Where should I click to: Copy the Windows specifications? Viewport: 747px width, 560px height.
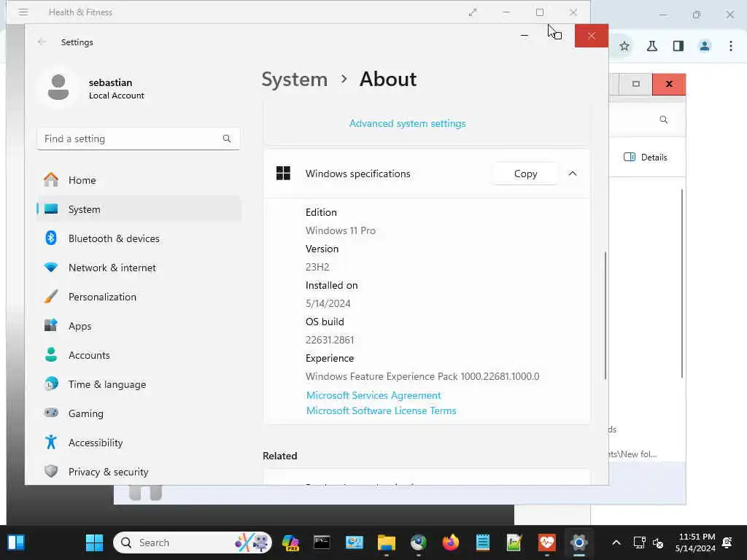coord(525,174)
